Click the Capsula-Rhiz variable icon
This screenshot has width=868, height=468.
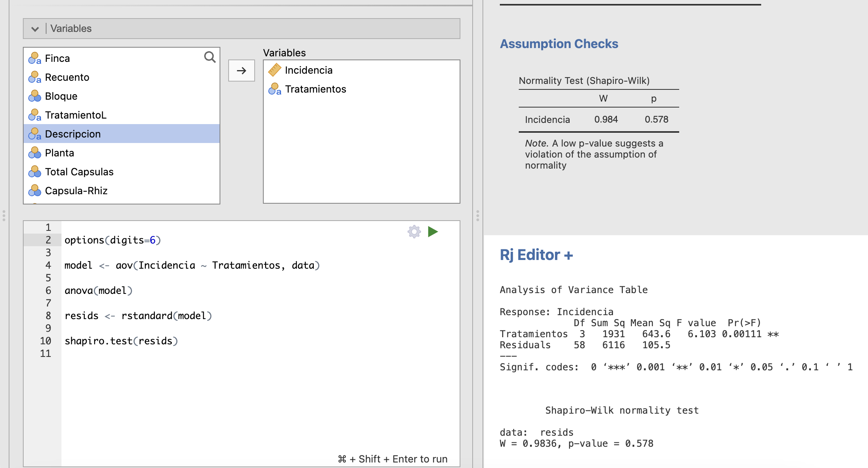coord(35,191)
